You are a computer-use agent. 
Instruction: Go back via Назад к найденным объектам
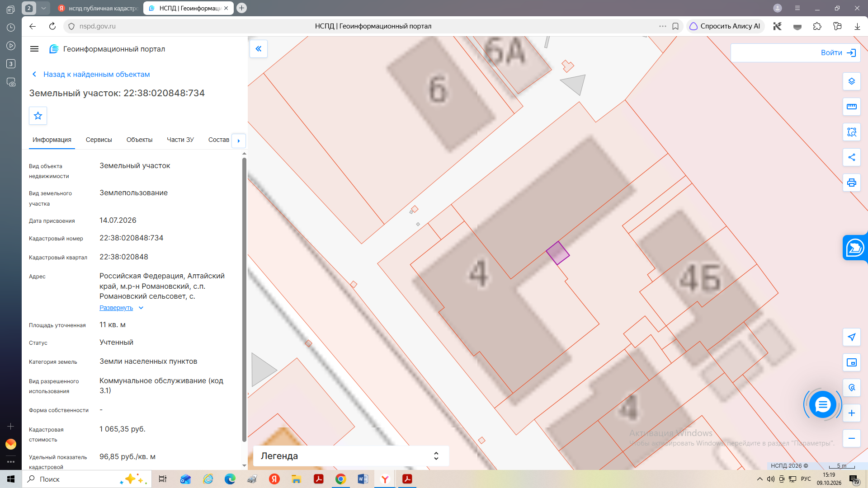(x=91, y=74)
